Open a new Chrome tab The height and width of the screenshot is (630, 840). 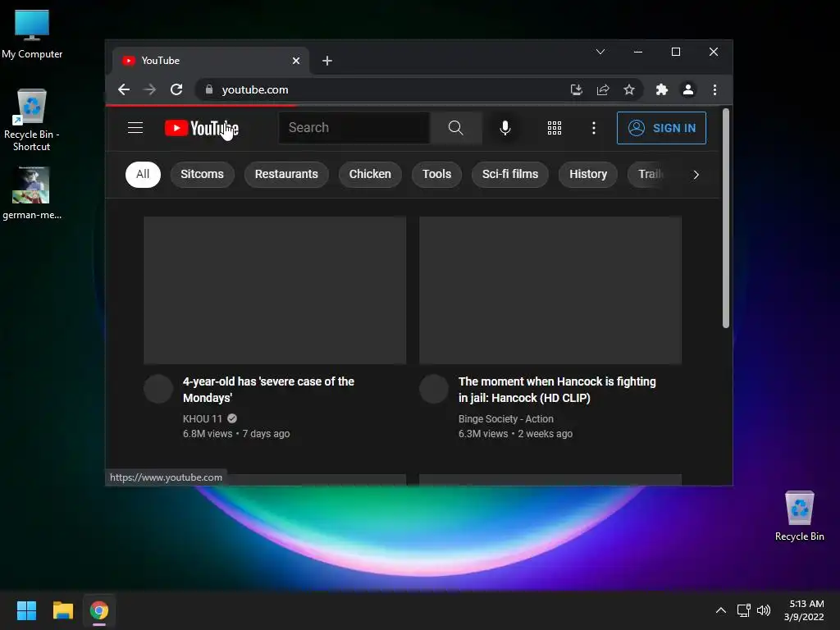coord(327,61)
